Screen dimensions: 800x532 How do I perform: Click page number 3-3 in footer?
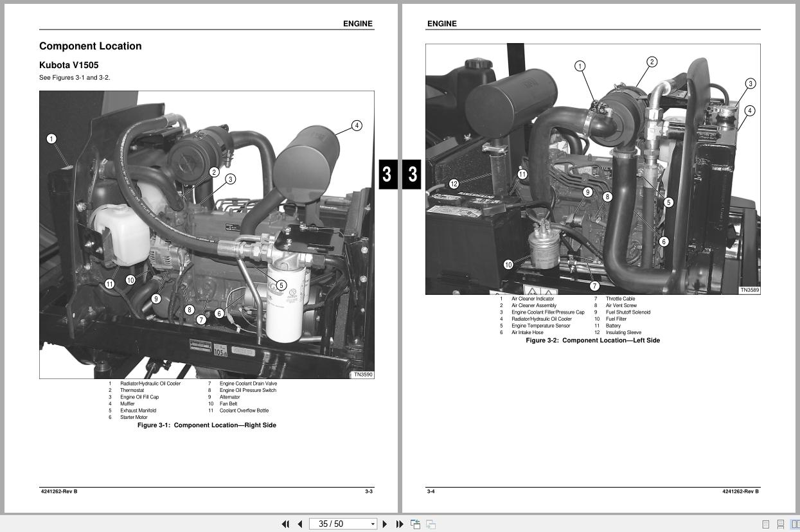click(369, 492)
